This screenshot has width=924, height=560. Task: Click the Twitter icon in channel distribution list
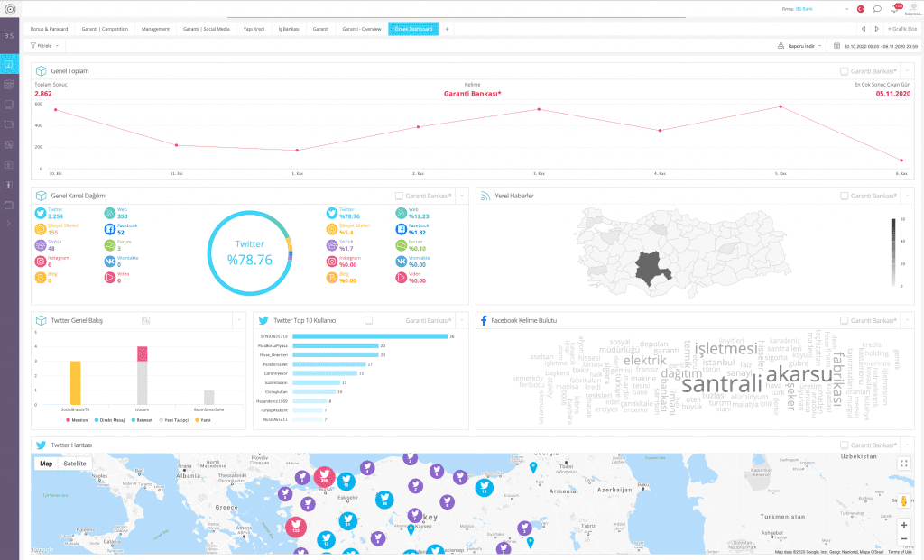pos(40,213)
